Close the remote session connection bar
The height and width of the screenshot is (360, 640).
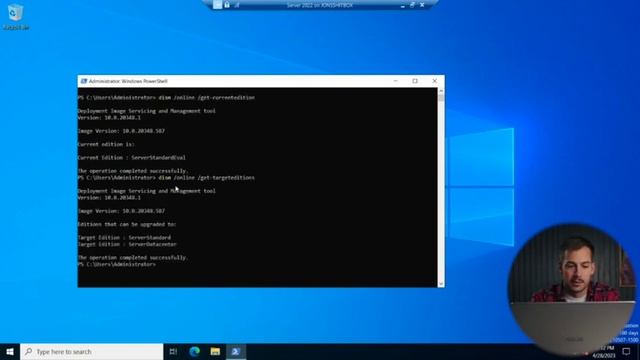422,5
